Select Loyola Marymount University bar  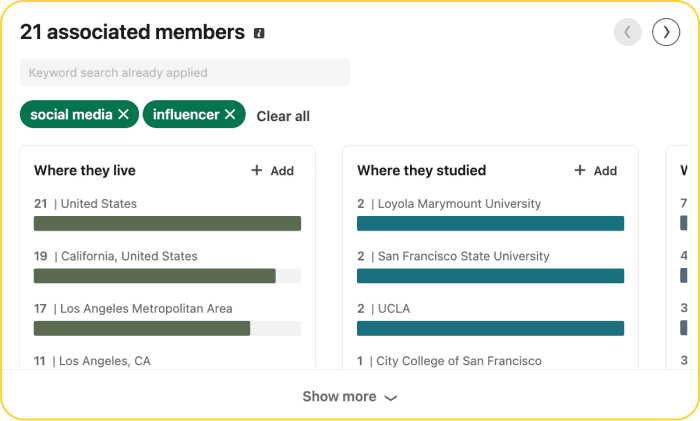[x=490, y=223]
